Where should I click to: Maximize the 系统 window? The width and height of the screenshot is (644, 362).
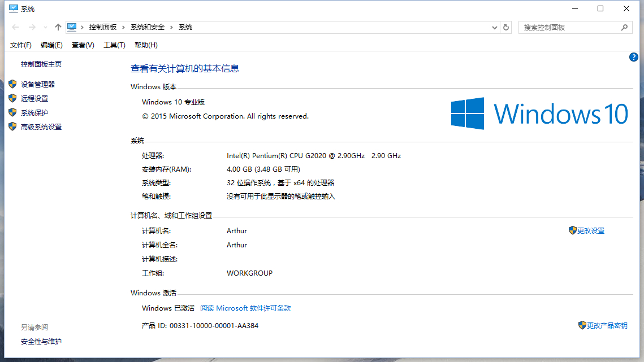coord(600,8)
